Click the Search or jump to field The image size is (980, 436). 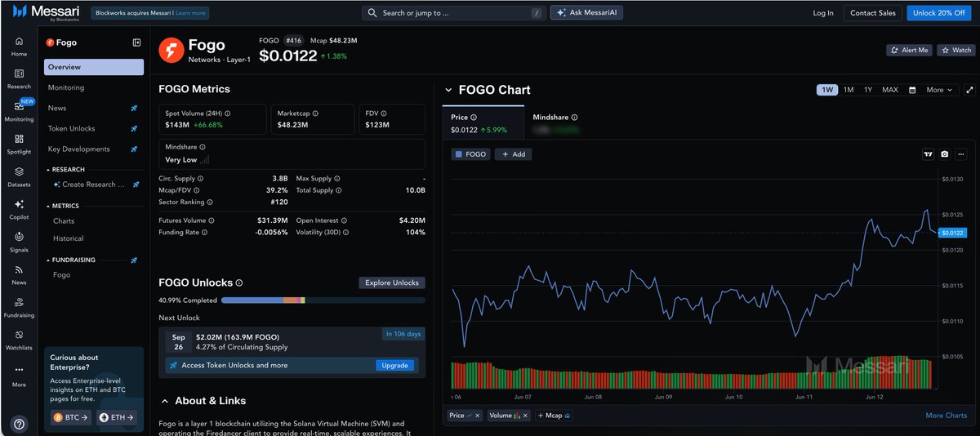(454, 12)
